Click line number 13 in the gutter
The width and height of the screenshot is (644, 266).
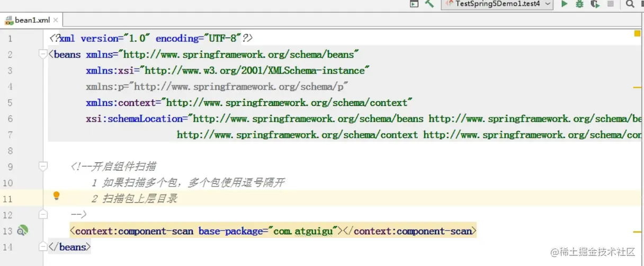point(7,231)
